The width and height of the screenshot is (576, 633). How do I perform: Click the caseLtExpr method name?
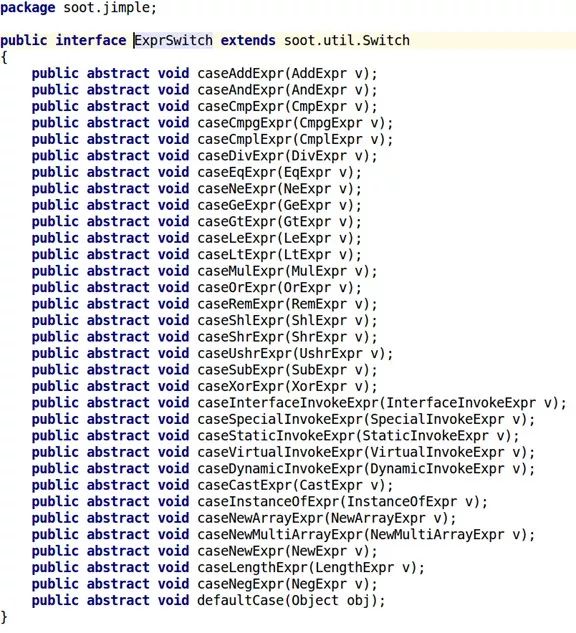237,255
